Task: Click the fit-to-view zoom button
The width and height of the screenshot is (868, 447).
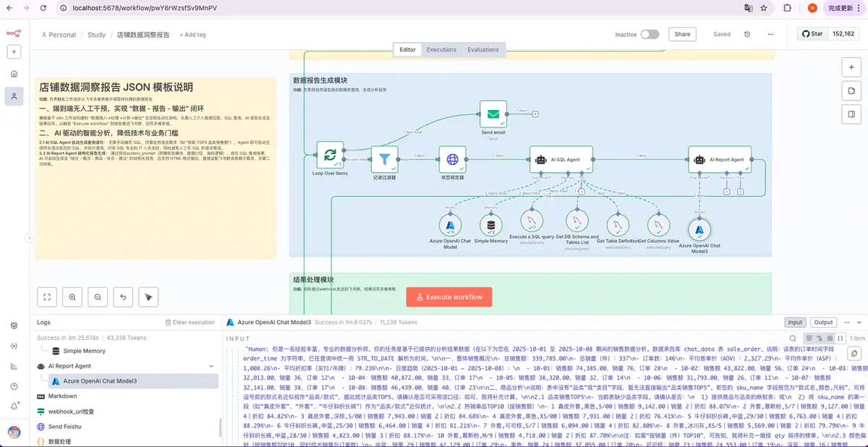Action: [x=47, y=297]
